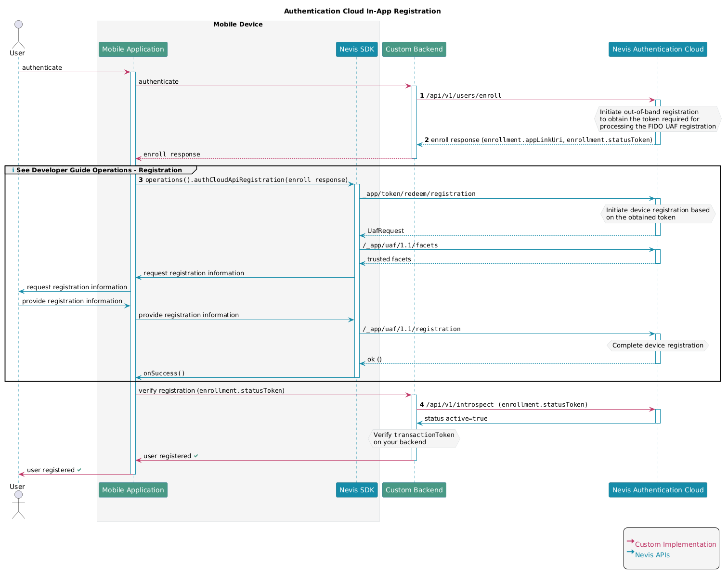Click the Initiate out-of-band registration note

point(658,119)
